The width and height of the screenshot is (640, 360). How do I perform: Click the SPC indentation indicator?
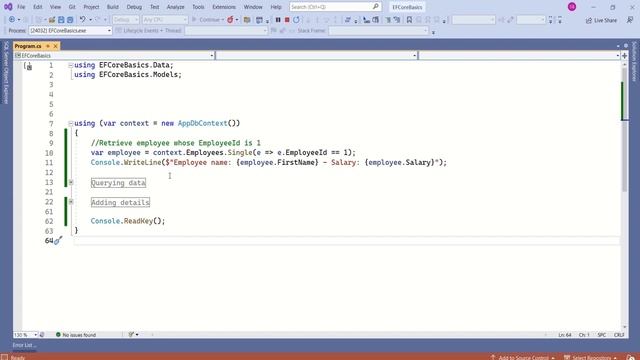601,335
